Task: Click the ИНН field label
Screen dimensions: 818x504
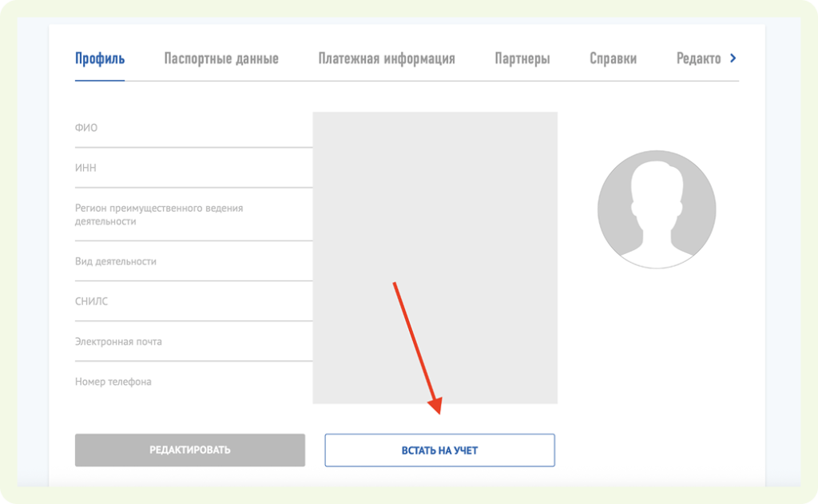Action: 85,168
